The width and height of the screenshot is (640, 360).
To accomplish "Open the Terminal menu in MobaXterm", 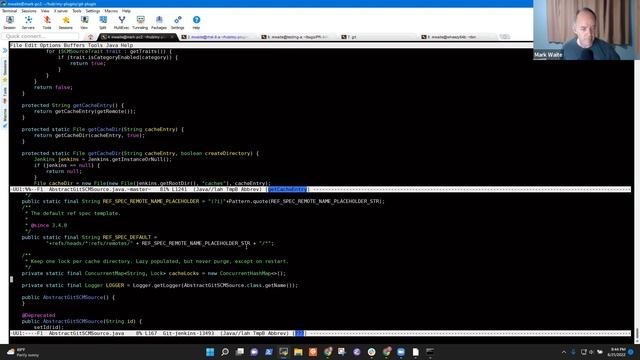I will 9,11.
